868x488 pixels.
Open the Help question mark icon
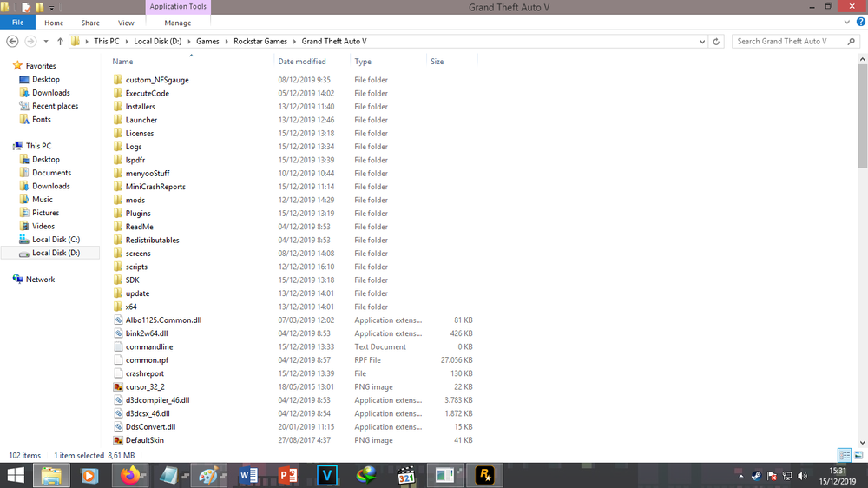pyautogui.click(x=861, y=23)
